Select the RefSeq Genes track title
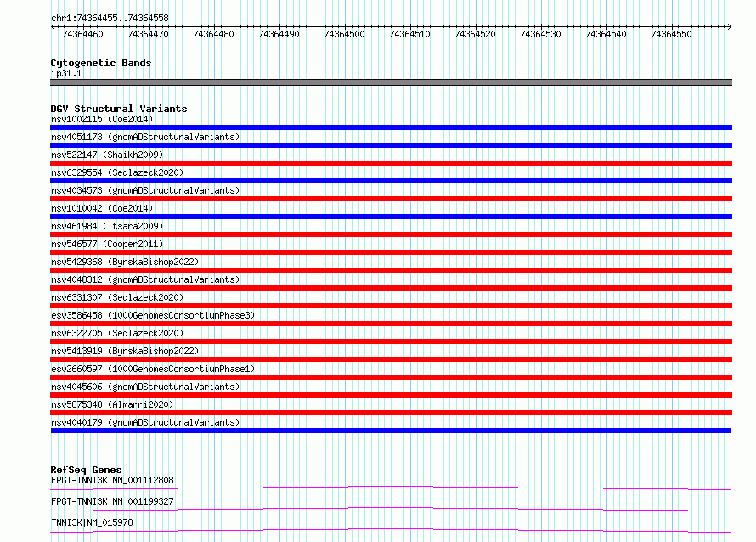 coord(86,470)
